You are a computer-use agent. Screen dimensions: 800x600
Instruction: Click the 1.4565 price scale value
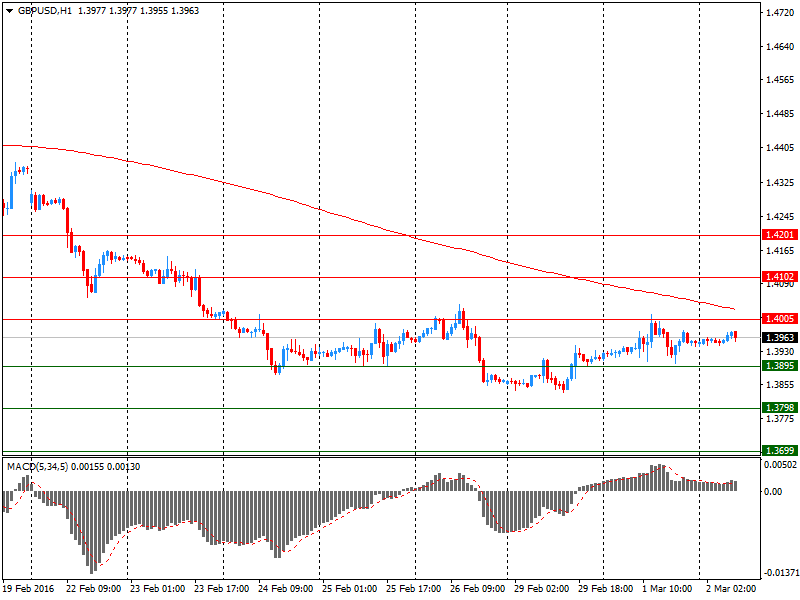coord(780,80)
